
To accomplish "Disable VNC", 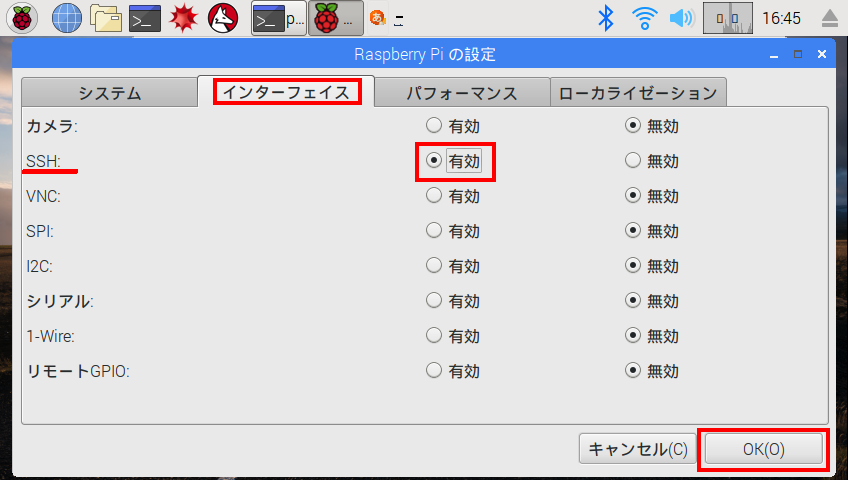I will pos(652,196).
